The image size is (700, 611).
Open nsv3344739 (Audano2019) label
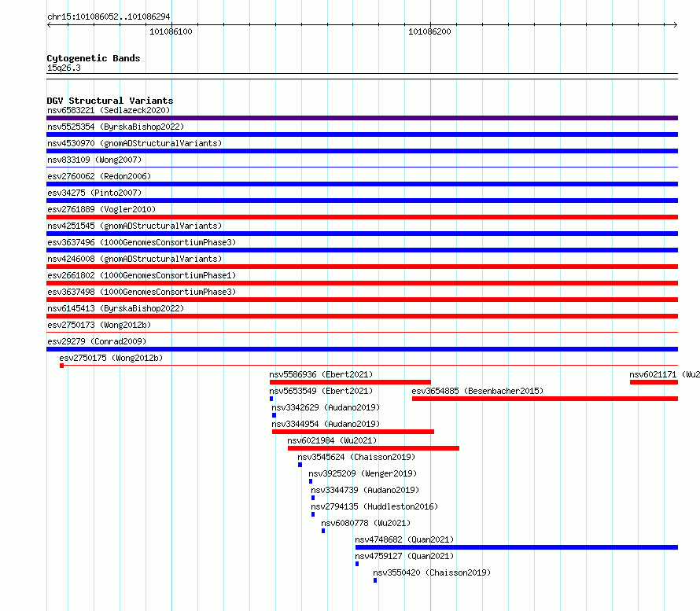[x=365, y=490]
